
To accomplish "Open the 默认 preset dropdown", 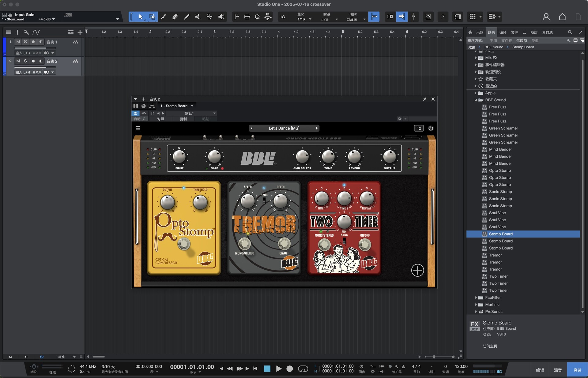I will click(191, 113).
